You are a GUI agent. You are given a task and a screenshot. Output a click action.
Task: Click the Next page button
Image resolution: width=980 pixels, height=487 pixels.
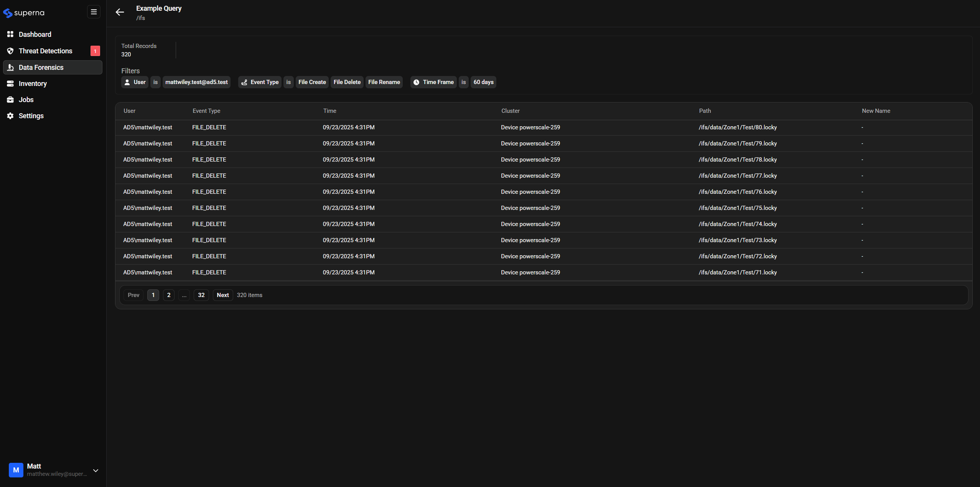[x=223, y=295]
